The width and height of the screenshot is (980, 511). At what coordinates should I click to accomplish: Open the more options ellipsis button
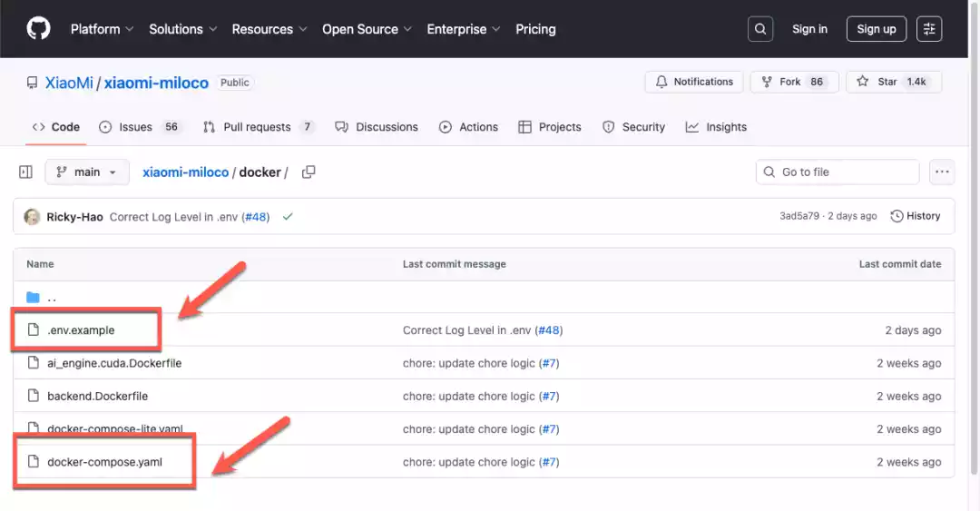tap(942, 172)
